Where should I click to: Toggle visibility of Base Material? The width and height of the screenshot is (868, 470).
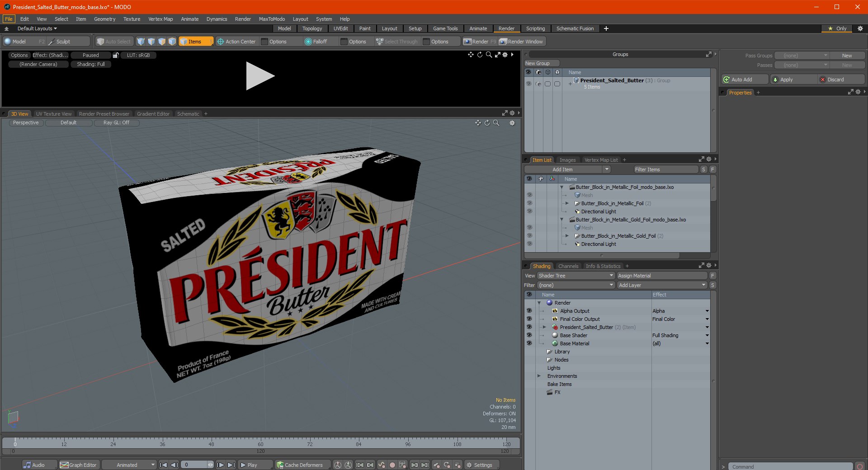pos(529,343)
